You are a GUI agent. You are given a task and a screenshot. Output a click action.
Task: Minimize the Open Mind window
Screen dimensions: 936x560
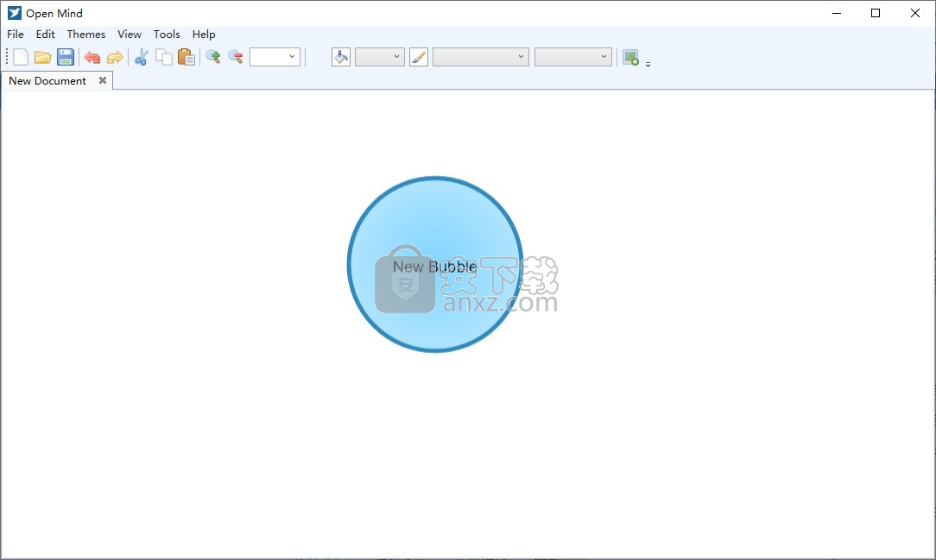tap(837, 13)
